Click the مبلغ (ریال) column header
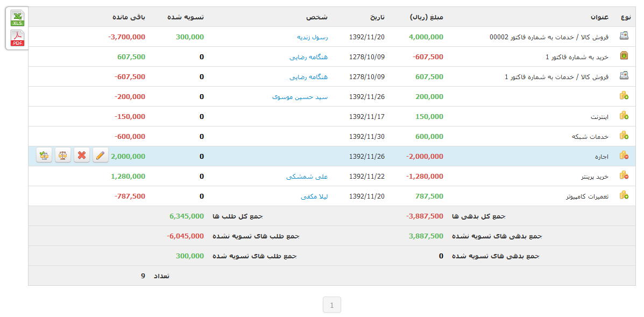 click(426, 17)
